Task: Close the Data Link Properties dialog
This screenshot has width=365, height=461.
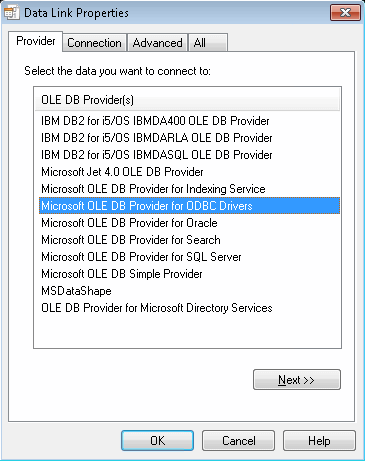Action: coord(345,13)
